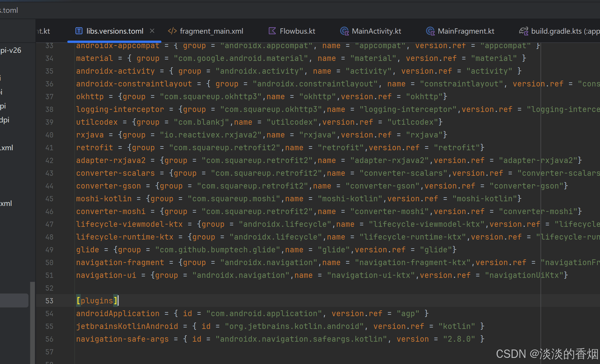
Task: Click the "kotlin" version reference on line 55
Action: (x=457, y=326)
